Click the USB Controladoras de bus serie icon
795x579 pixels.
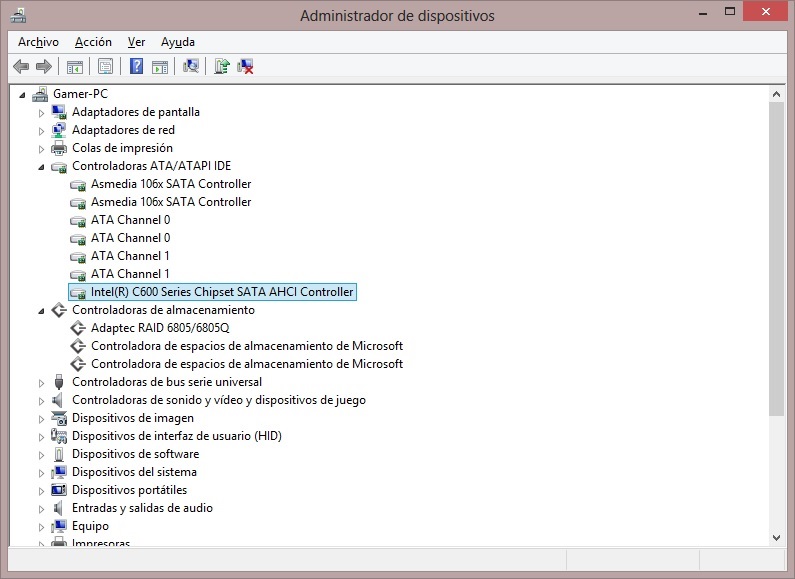pyautogui.click(x=59, y=382)
